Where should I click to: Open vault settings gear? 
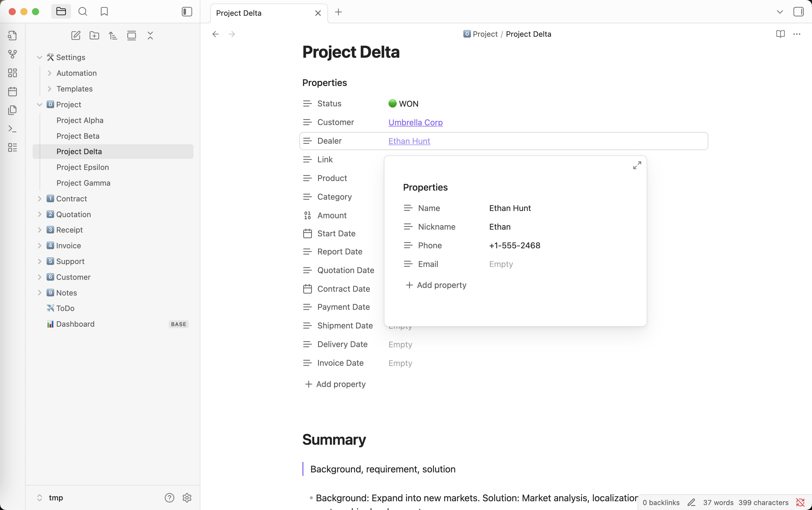tap(187, 497)
